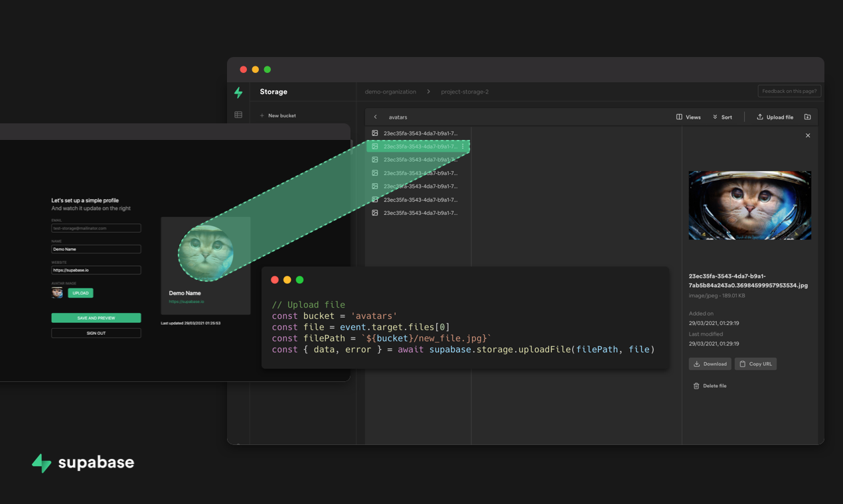Image resolution: width=843 pixels, height=504 pixels.
Task: Open the demo-organization breadcrumb
Action: (x=390, y=92)
